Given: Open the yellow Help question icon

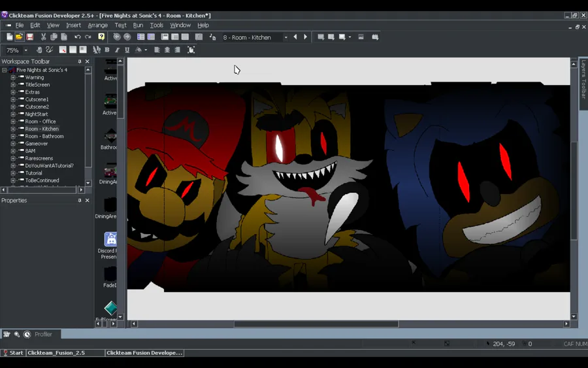Looking at the screenshot, I should tap(101, 37).
